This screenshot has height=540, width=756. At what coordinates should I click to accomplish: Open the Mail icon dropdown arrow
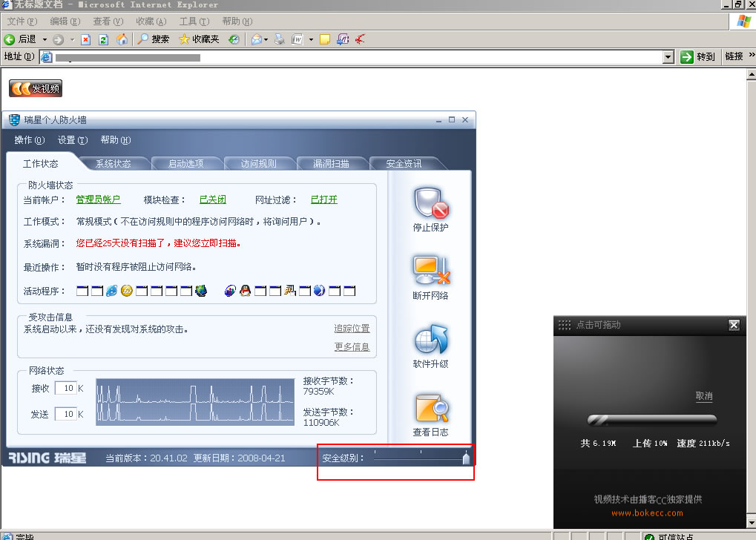pos(266,39)
